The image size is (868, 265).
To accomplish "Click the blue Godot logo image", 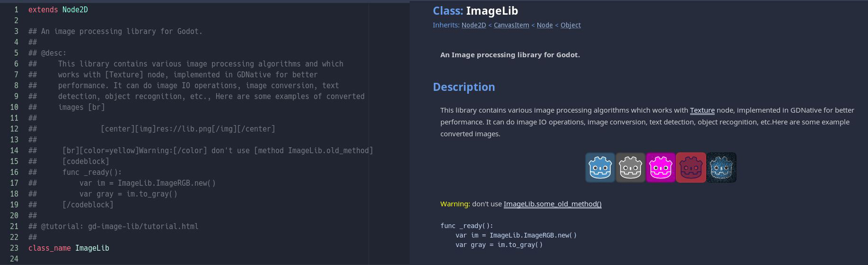I will click(x=600, y=168).
